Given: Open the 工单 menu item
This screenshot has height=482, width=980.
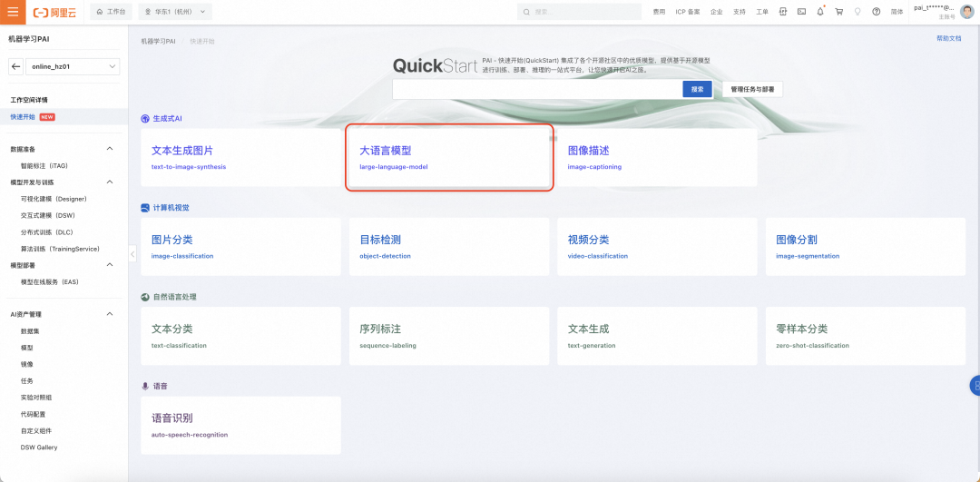Looking at the screenshot, I should point(762,12).
